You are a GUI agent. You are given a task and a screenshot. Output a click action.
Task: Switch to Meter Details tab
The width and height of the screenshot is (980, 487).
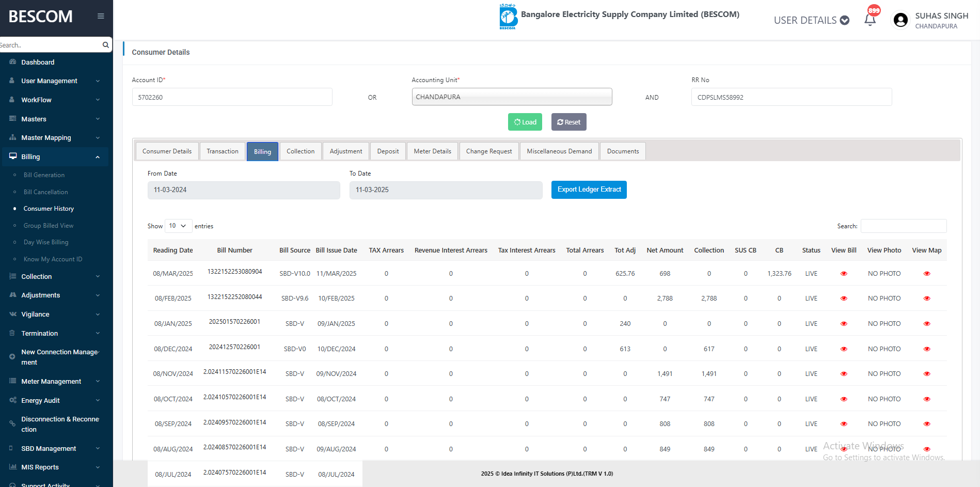(x=432, y=151)
